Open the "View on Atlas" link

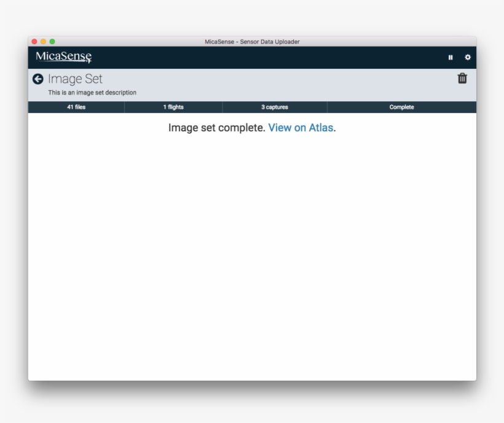click(x=301, y=128)
